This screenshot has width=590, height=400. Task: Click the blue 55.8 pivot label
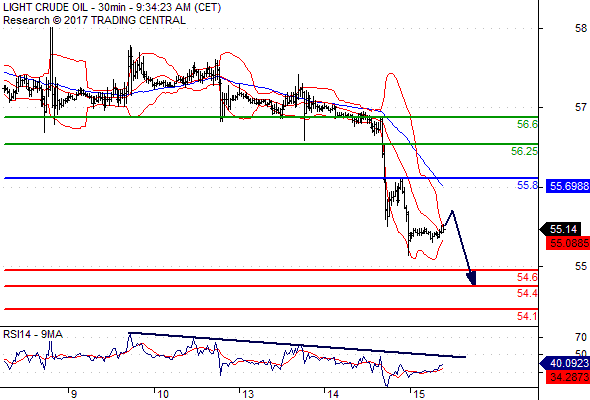pyautogui.click(x=527, y=185)
